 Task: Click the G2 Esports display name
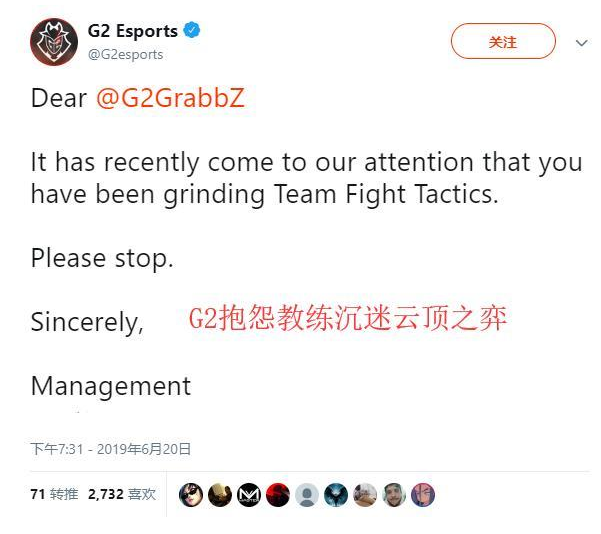pyautogui.click(x=133, y=31)
